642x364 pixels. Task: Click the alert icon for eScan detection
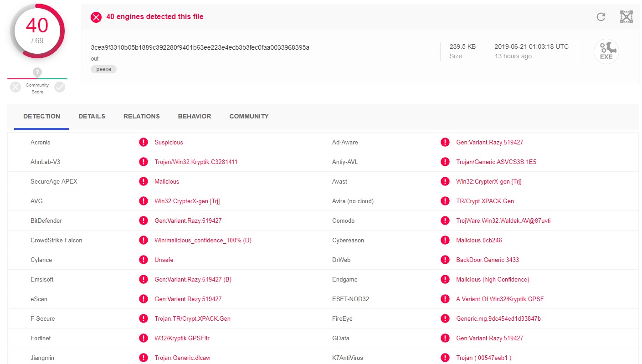pyautogui.click(x=144, y=299)
